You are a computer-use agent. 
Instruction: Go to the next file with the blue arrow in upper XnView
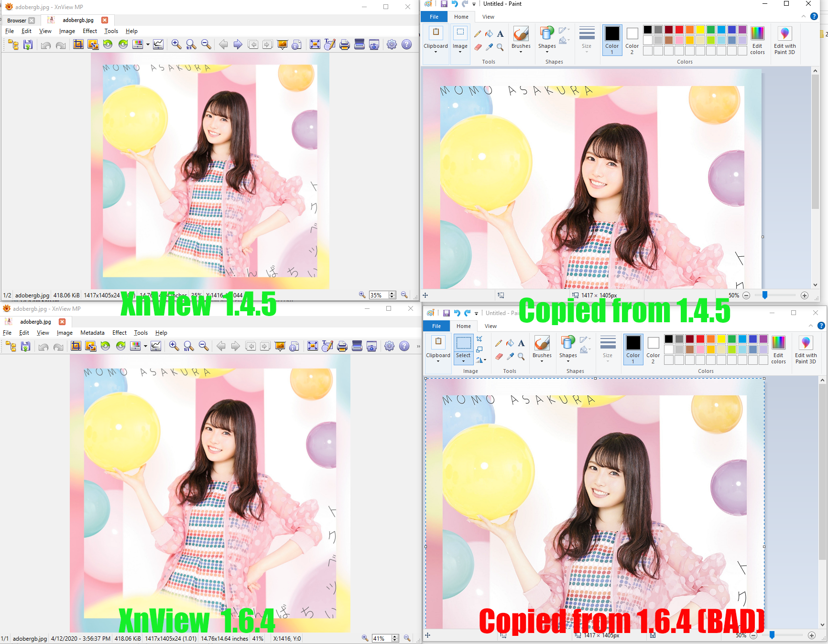[238, 44]
